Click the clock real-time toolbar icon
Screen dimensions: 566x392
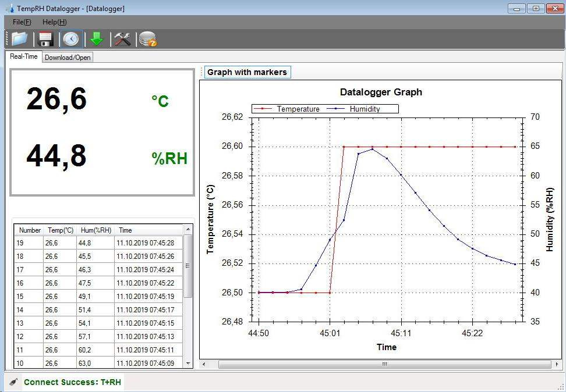coord(71,39)
